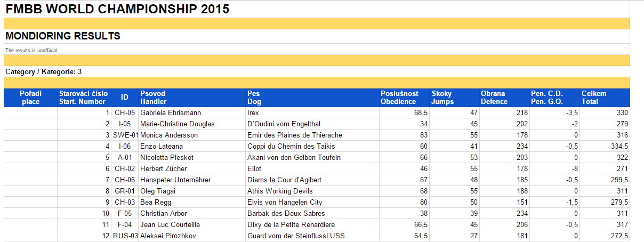This screenshot has height=242, width=644.
Task: Select the handler cell 'Oleg Tiagai'
Action: (x=157, y=191)
